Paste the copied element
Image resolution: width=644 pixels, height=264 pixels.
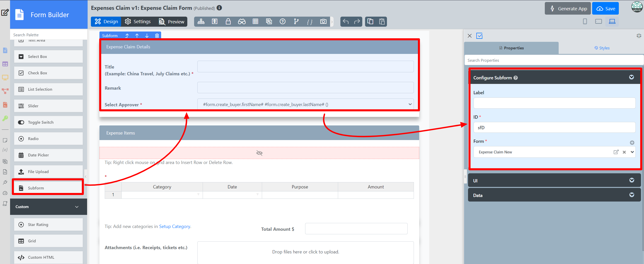pyautogui.click(x=382, y=22)
